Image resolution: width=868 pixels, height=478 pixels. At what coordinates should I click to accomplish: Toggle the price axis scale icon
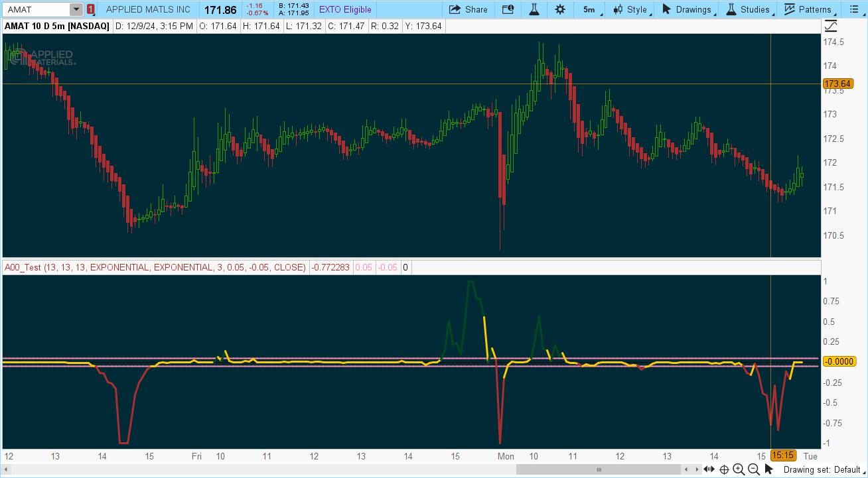831,26
